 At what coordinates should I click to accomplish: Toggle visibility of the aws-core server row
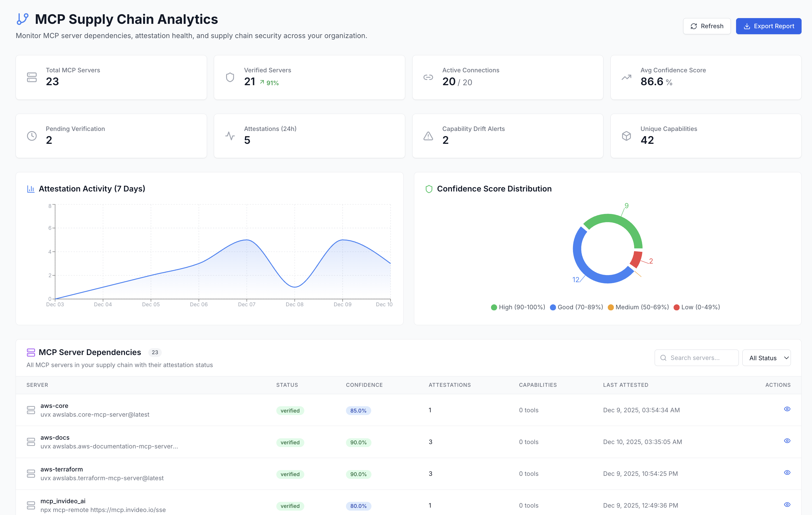[787, 409]
